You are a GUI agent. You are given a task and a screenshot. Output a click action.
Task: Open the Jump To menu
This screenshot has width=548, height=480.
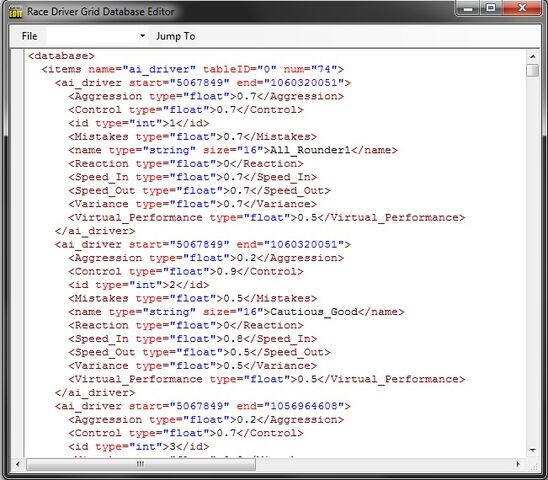(x=175, y=36)
